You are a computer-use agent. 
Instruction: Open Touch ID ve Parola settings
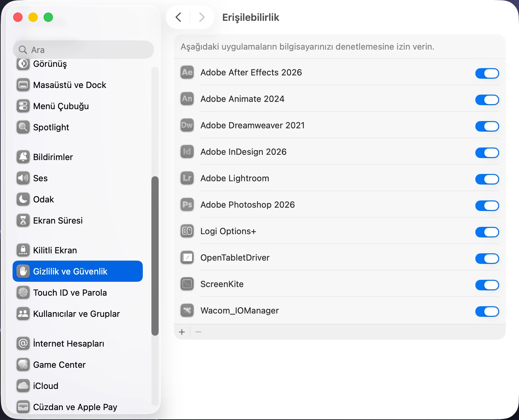click(78, 293)
